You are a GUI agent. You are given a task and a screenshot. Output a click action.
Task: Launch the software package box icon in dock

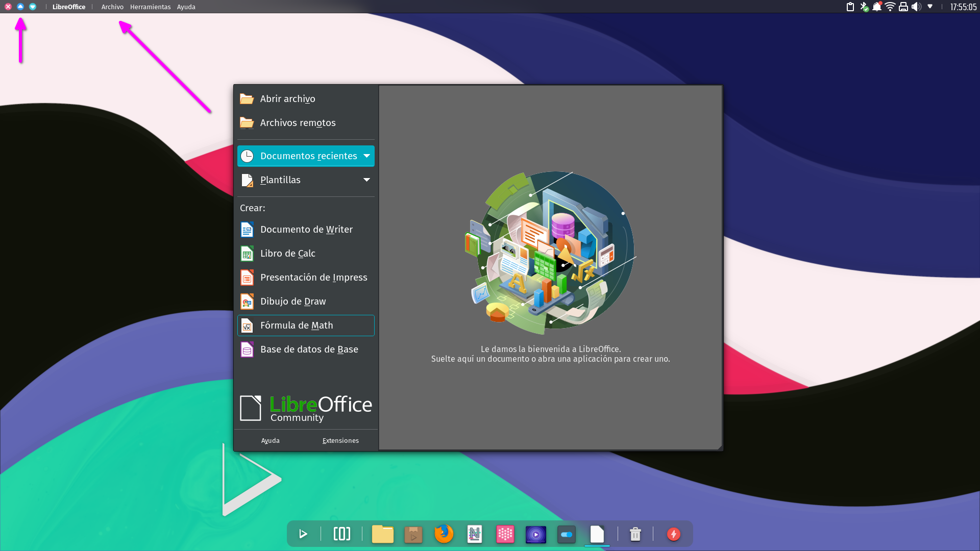[413, 534]
